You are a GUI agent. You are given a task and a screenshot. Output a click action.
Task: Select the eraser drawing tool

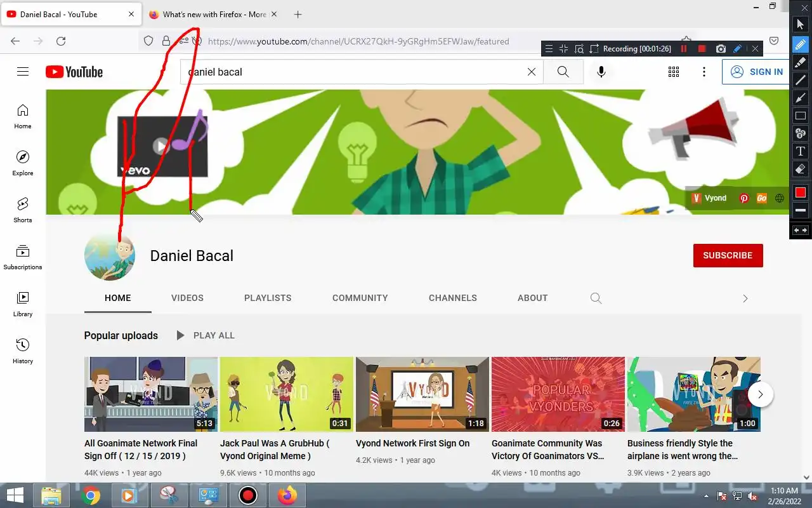tap(801, 169)
